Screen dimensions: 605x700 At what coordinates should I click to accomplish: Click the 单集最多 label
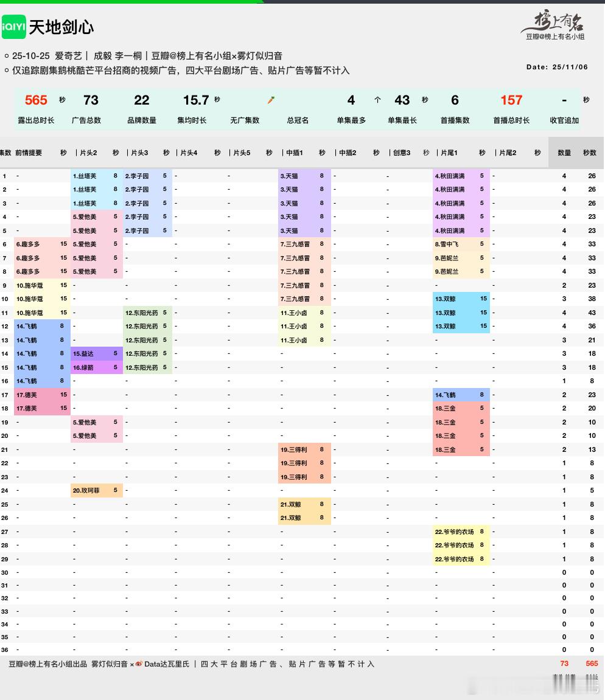tap(351, 120)
